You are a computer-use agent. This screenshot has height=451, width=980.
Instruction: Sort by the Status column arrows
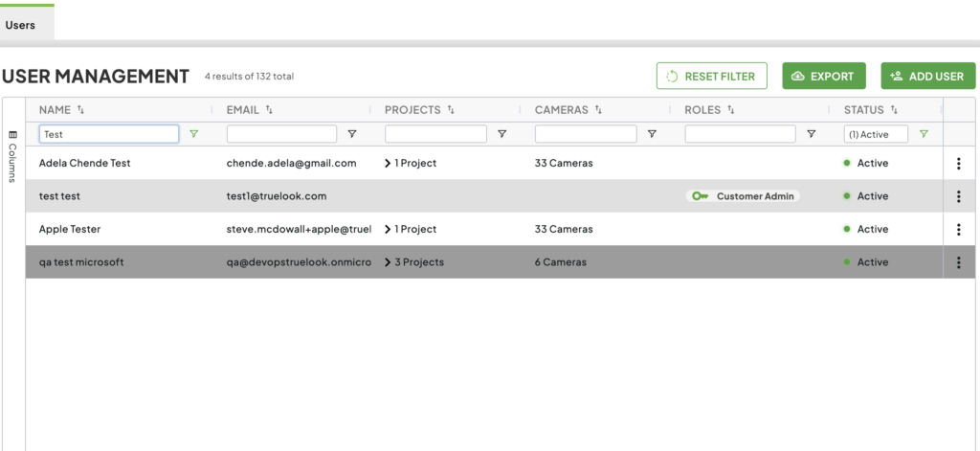[x=894, y=109]
